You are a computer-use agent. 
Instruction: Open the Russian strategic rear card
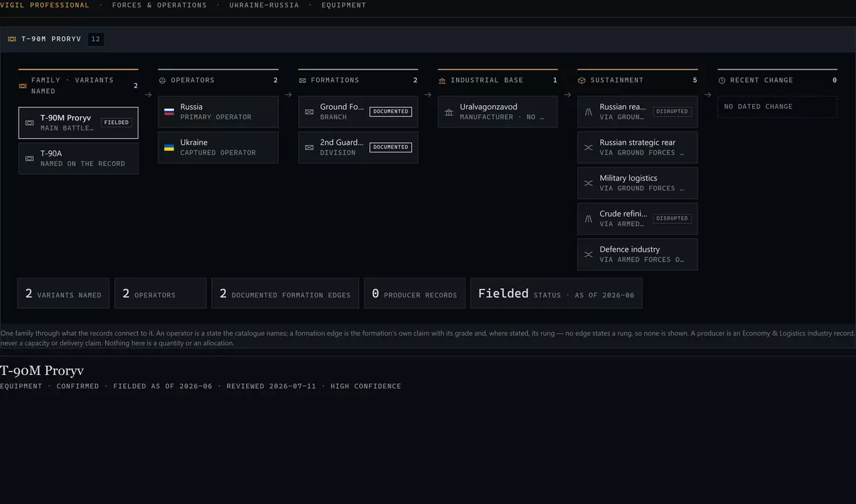click(637, 147)
